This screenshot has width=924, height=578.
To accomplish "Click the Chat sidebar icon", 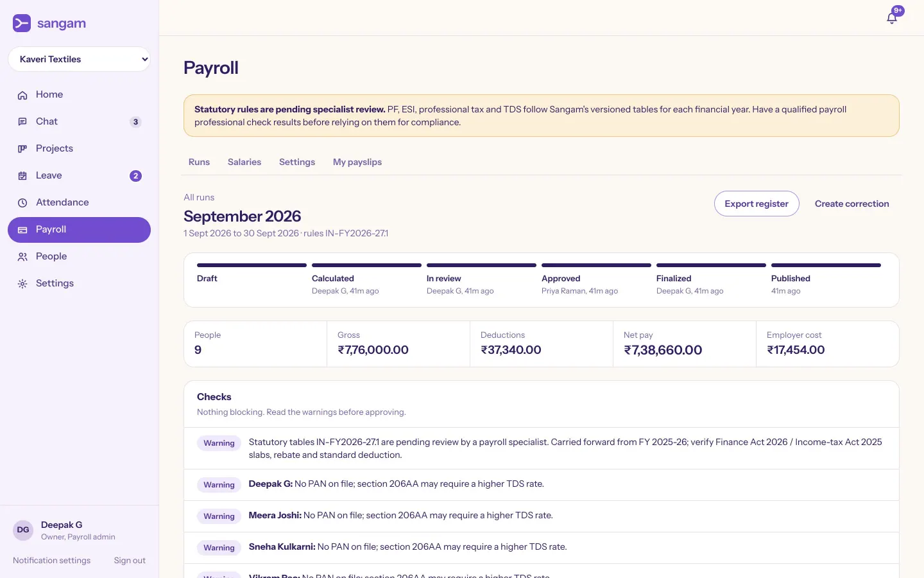I will tap(22, 122).
